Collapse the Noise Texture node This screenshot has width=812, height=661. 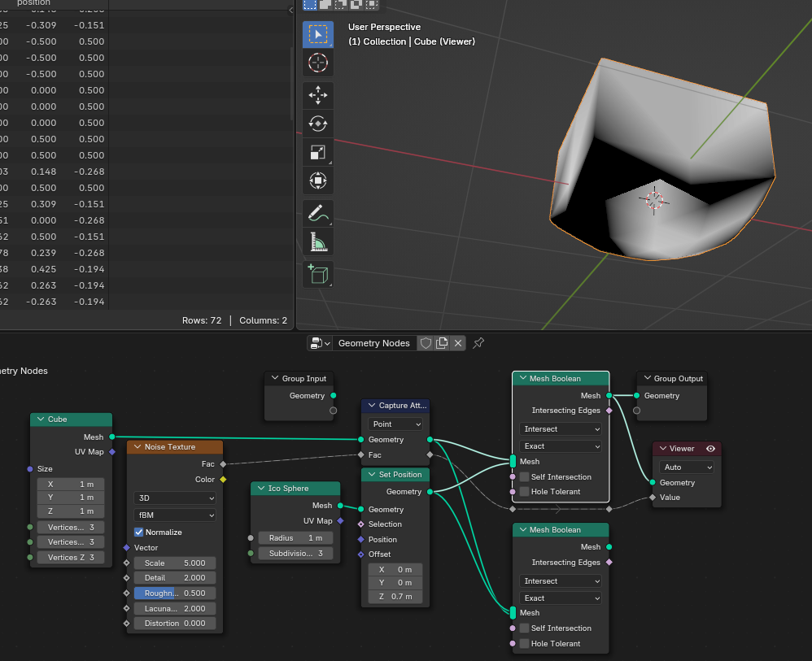(138, 446)
